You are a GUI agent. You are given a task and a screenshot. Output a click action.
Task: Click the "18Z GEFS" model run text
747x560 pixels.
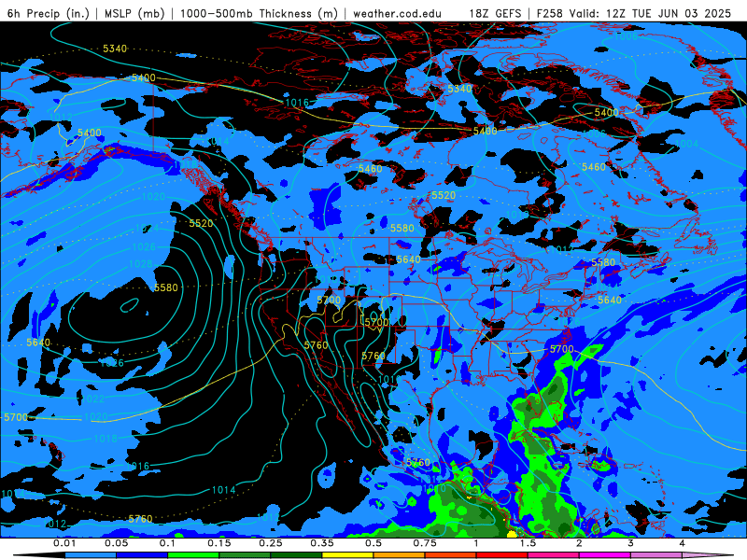pos(495,13)
